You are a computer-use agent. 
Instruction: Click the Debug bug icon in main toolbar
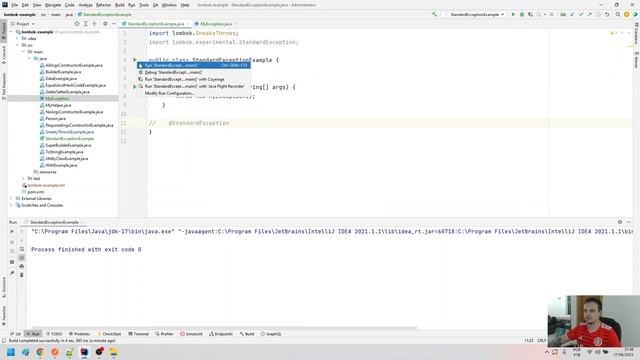pos(522,14)
